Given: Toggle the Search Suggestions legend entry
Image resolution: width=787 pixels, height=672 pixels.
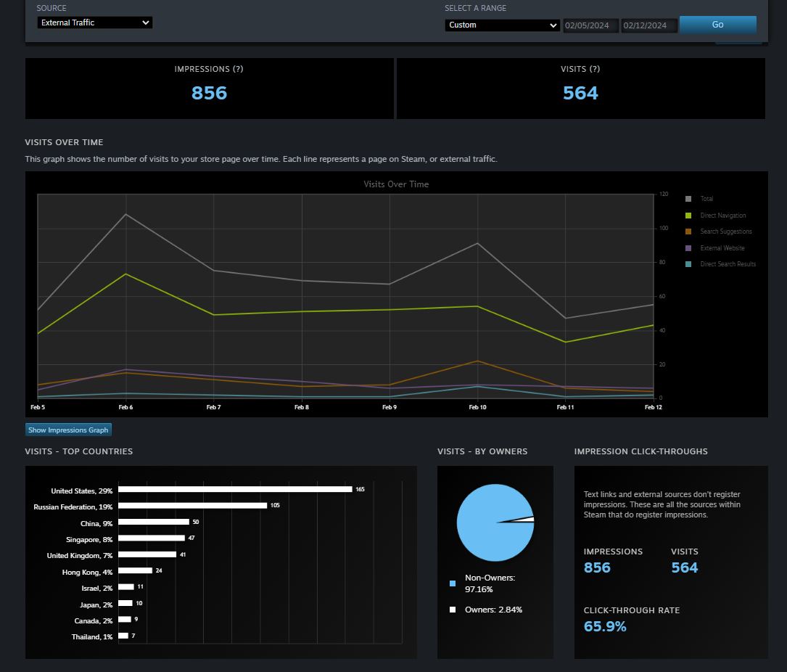Looking at the screenshot, I should pos(725,231).
